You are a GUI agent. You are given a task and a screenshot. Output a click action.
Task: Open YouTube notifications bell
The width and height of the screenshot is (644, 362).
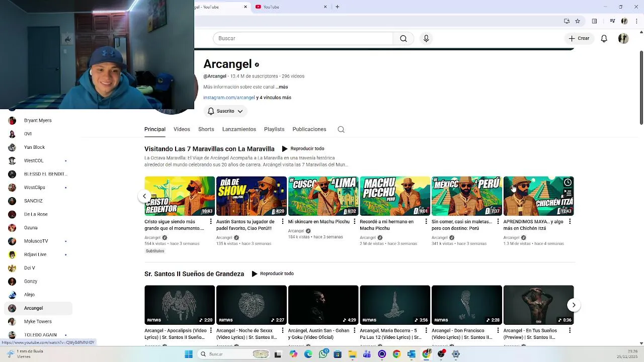coord(604,38)
